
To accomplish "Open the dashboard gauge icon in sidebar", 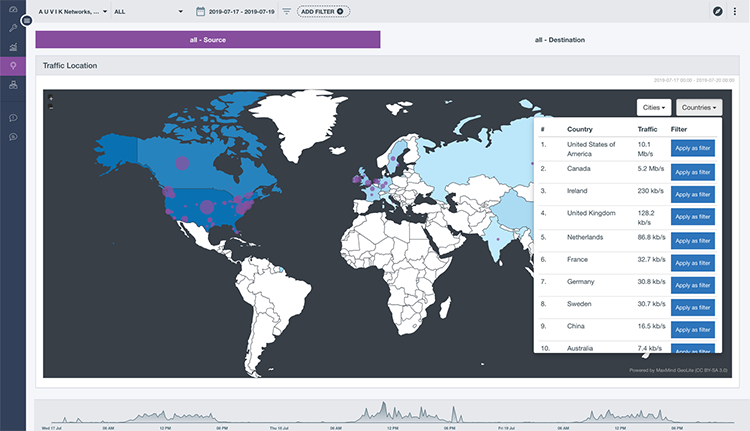I will click(13, 10).
